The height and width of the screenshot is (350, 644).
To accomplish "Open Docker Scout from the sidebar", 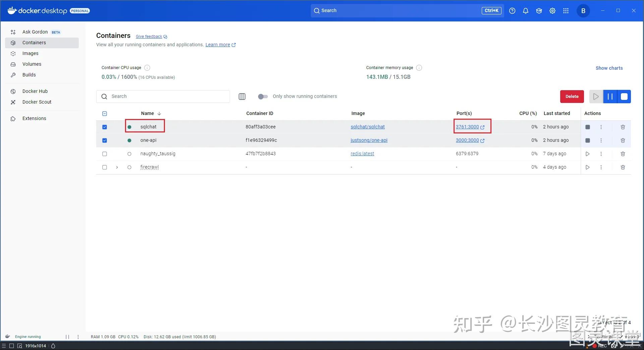I will pyautogui.click(x=37, y=102).
